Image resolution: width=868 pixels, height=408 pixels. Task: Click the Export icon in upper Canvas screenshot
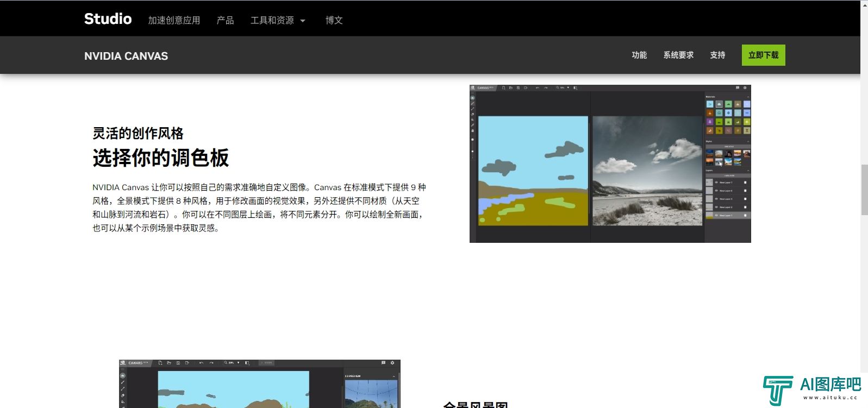[526, 87]
